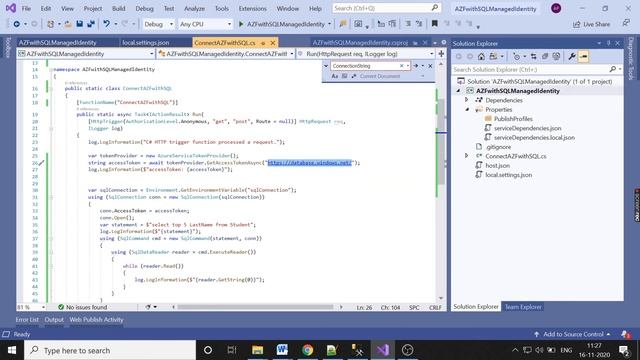This screenshot has height=360, width=640.
Task: Switch to the Team Explorer tab
Action: coord(523,307)
